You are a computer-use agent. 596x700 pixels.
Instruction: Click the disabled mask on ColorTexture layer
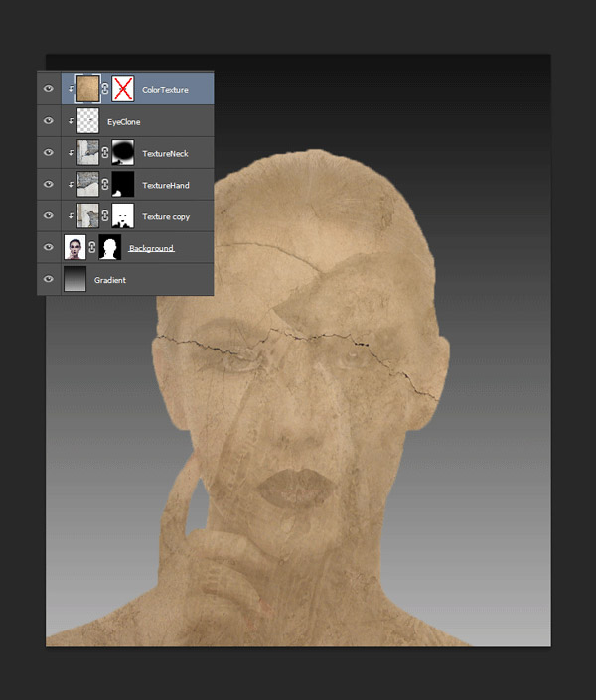123,89
